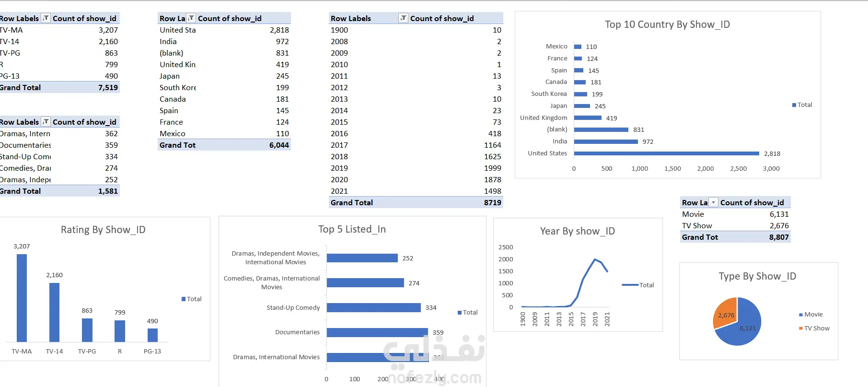Select the Stand-Up Come cell in genres pivot

25,156
